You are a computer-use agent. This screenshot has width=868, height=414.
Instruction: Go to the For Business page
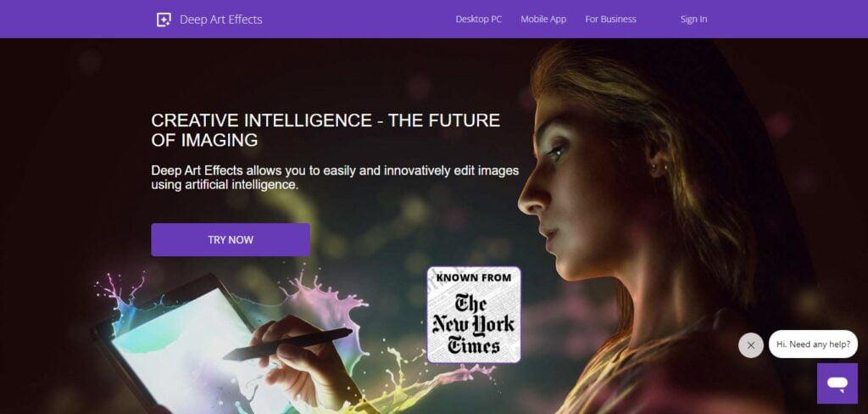click(610, 20)
